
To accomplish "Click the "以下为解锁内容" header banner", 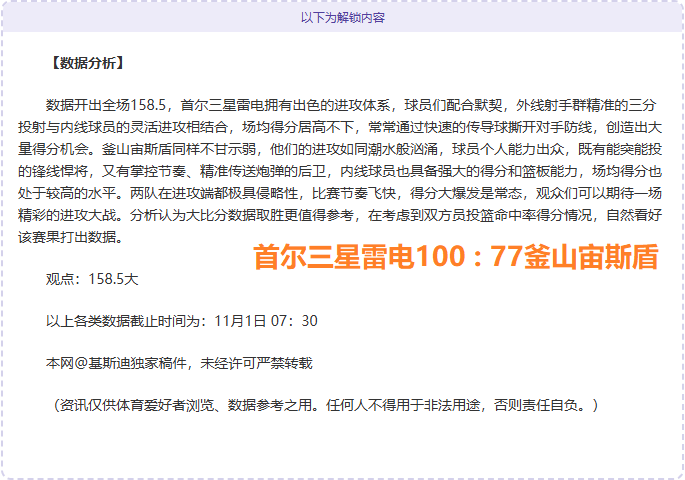I will coord(342,17).
